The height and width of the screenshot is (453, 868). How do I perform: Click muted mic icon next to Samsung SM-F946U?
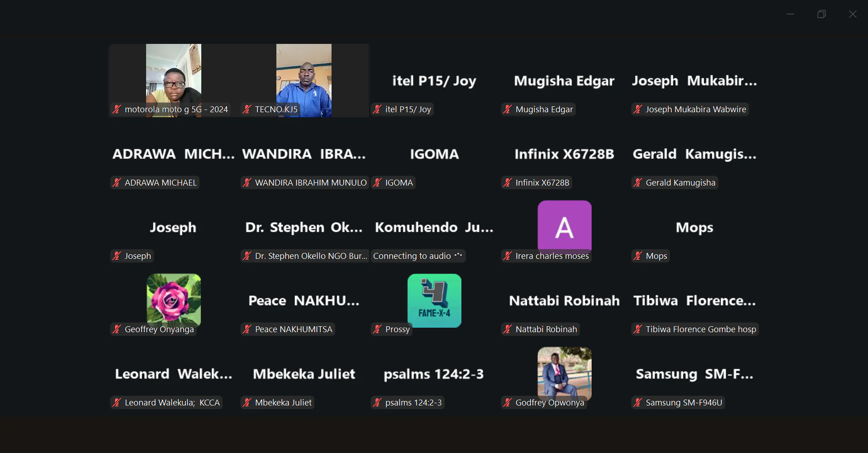(638, 402)
